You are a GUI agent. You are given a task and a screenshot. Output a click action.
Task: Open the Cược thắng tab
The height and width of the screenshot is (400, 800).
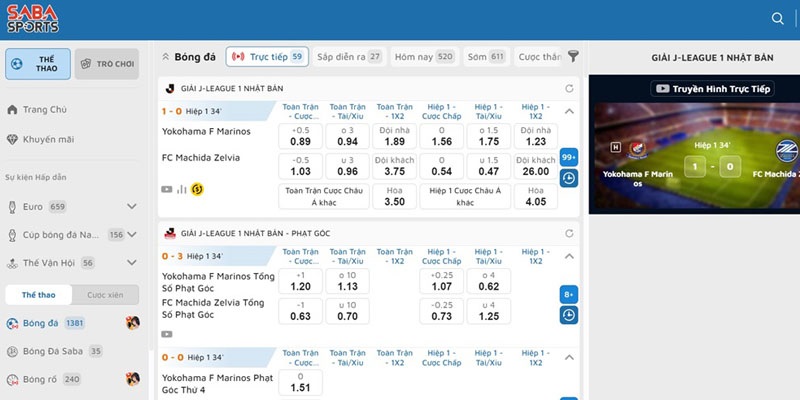click(x=539, y=57)
